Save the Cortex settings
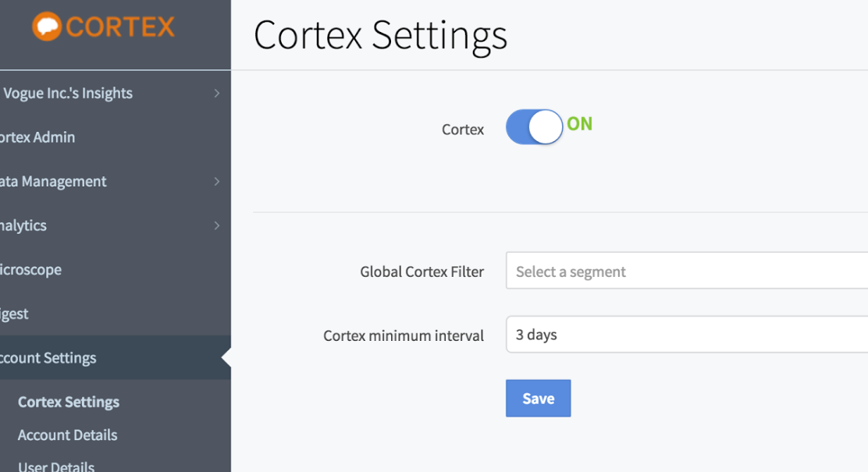 coord(538,399)
